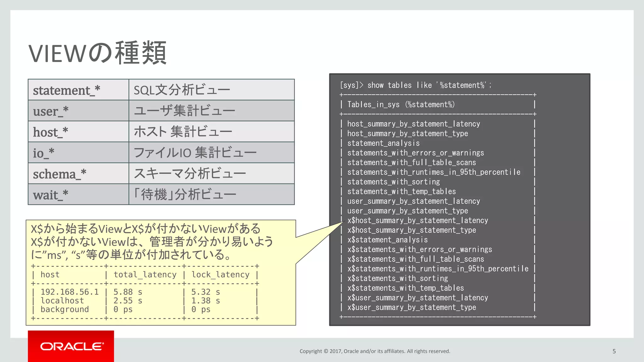Viewport: 644px width, 362px height.
Task: Click the total_latency column header
Action: coord(145,275)
